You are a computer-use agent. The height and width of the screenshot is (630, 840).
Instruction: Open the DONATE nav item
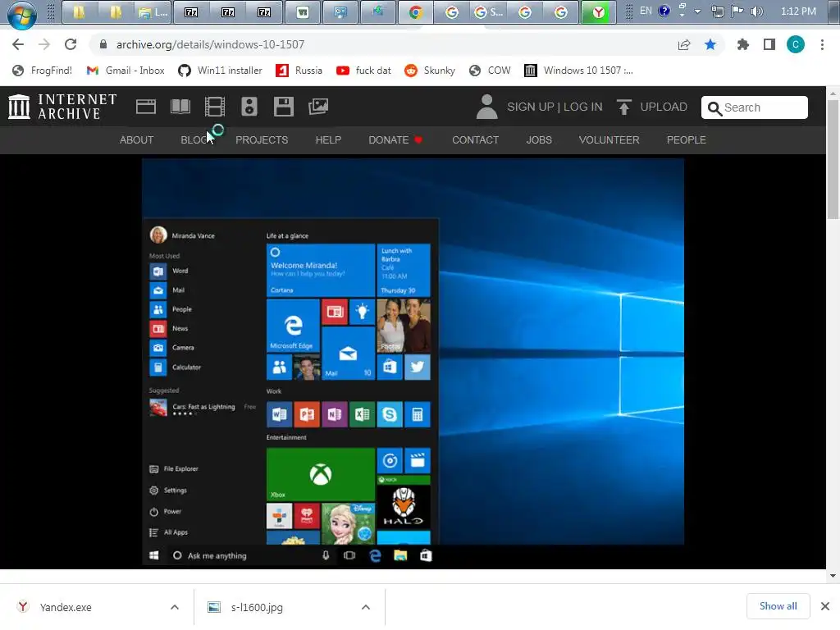coord(395,139)
